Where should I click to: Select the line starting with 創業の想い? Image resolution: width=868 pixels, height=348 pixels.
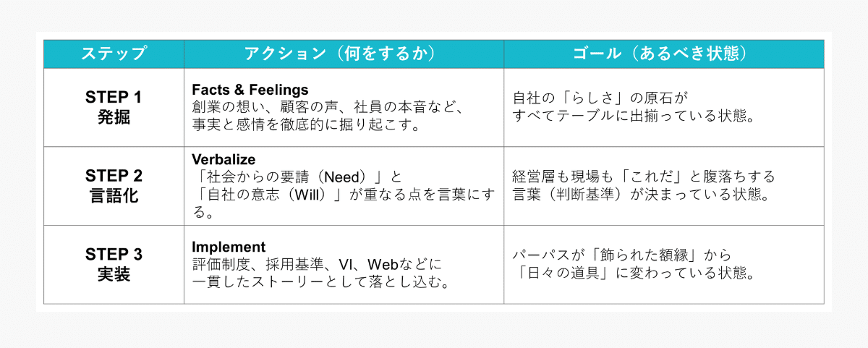click(326, 107)
